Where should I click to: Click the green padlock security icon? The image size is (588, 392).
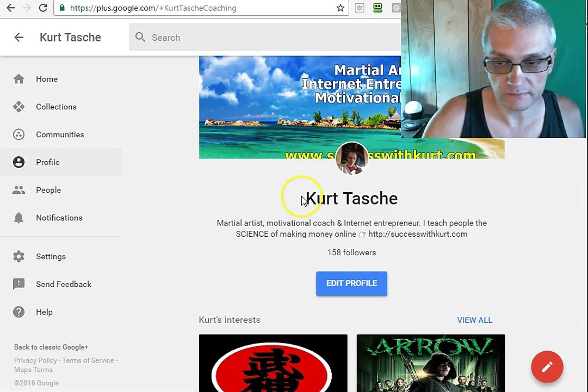click(62, 8)
